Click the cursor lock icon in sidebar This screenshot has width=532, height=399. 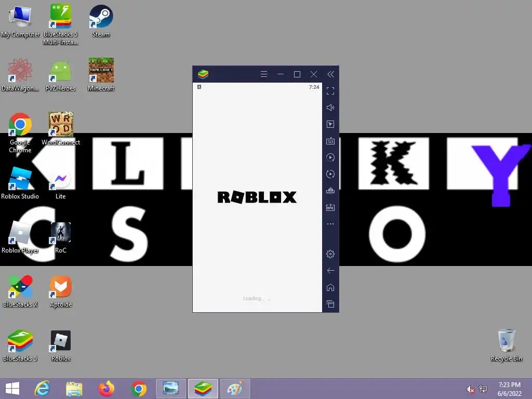[330, 124]
